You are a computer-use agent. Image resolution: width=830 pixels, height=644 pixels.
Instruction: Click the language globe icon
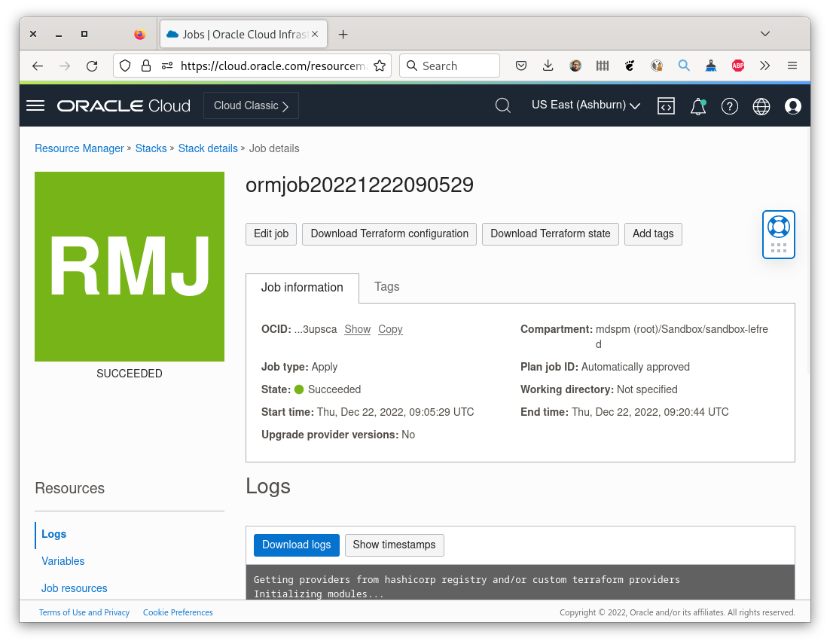761,106
